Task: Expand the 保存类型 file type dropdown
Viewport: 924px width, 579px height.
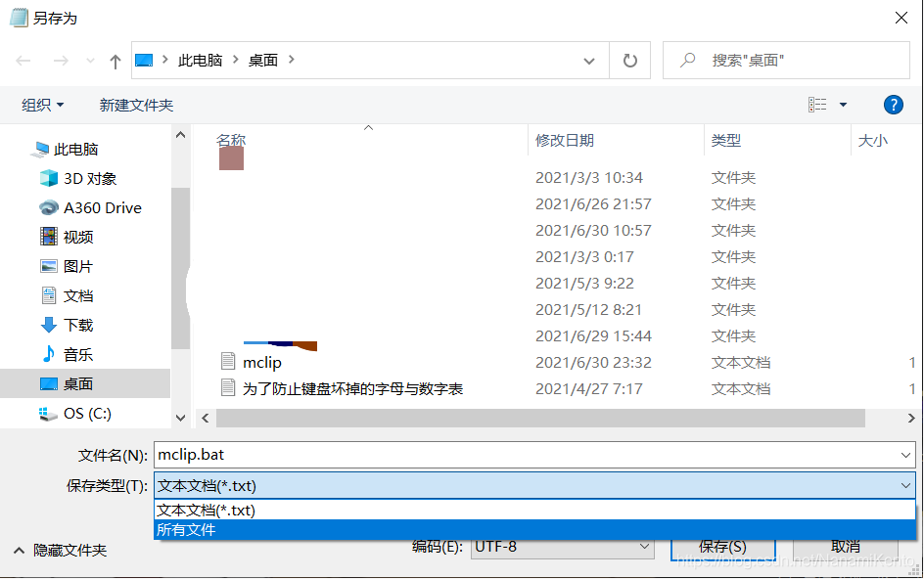Action: click(908, 485)
